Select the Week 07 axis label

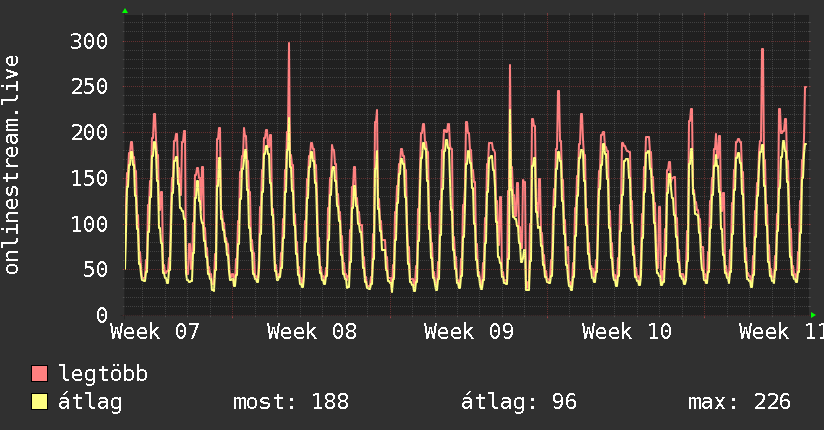point(155,331)
